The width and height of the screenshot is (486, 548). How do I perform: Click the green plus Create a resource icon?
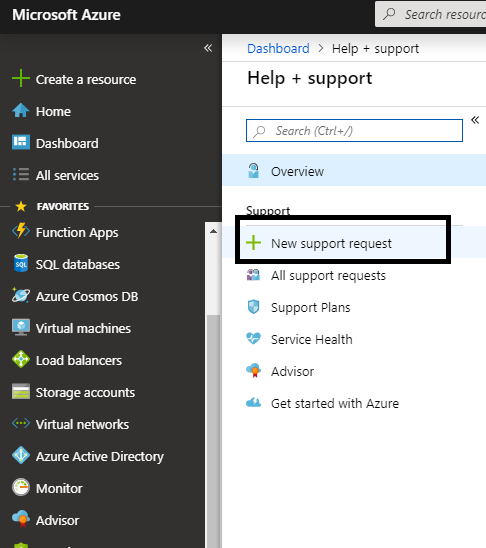[21, 78]
